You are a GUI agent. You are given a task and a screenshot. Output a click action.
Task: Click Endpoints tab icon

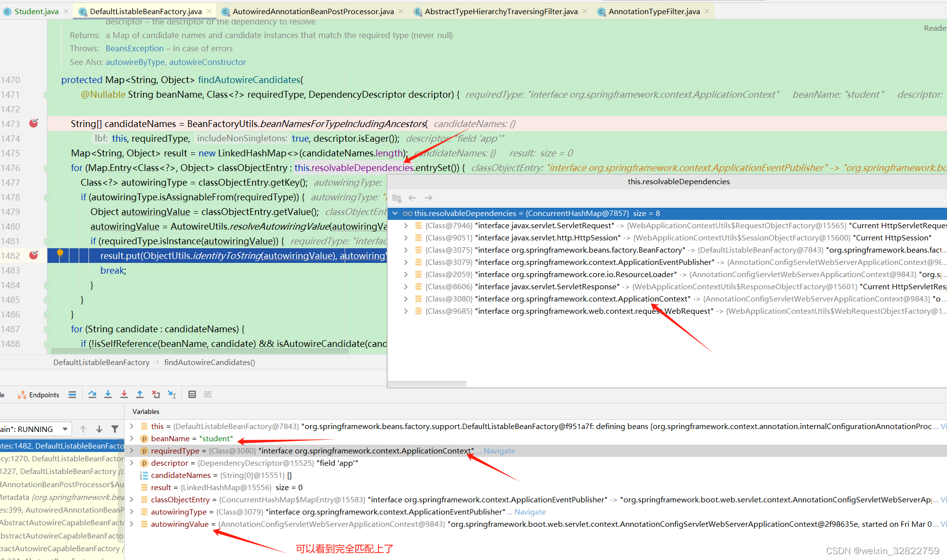click(22, 395)
